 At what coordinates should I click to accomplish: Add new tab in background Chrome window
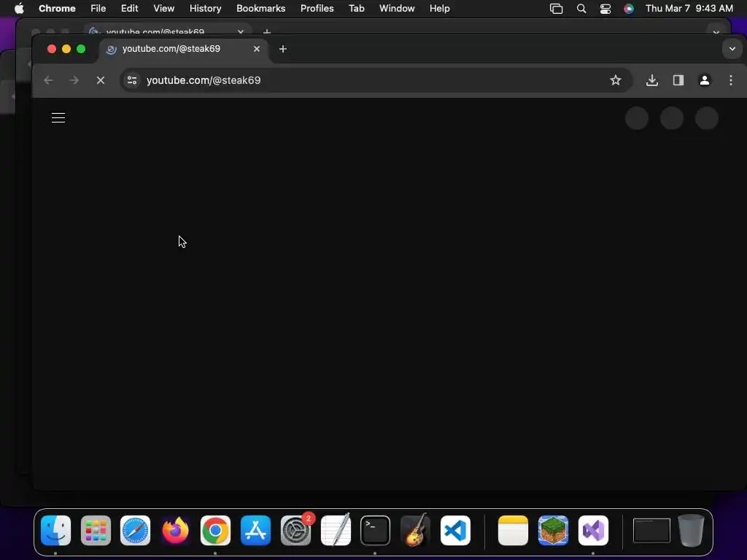coord(267,31)
